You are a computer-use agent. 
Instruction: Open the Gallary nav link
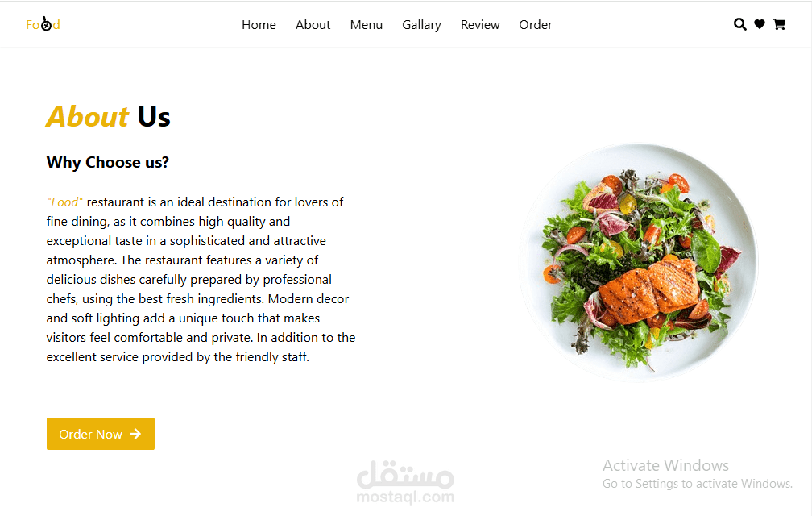(421, 25)
